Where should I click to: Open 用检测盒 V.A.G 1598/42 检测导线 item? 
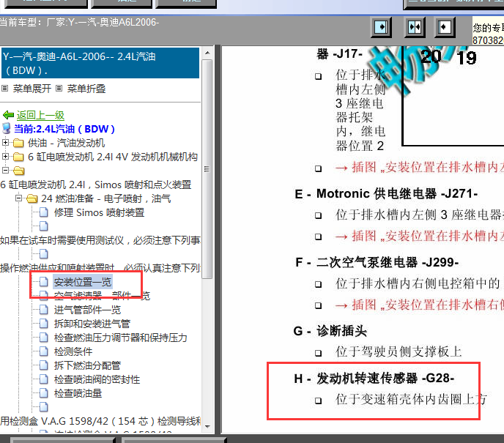100,421
